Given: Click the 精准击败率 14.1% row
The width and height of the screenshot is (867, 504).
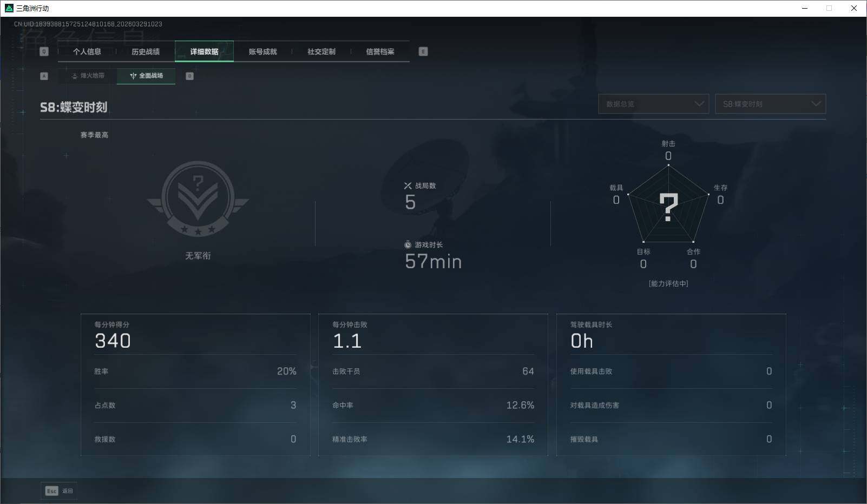Looking at the screenshot, I should tap(433, 439).
